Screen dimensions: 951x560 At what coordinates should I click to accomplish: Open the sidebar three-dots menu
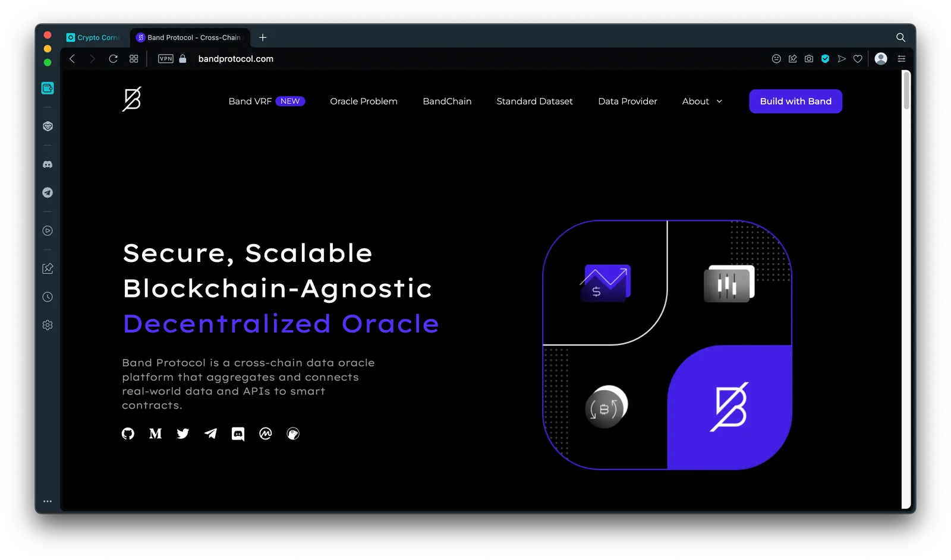48,501
